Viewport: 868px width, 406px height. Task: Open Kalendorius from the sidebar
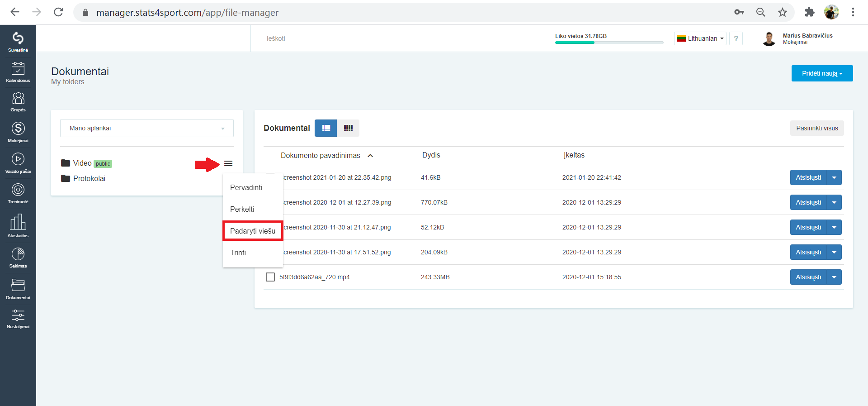click(x=18, y=72)
